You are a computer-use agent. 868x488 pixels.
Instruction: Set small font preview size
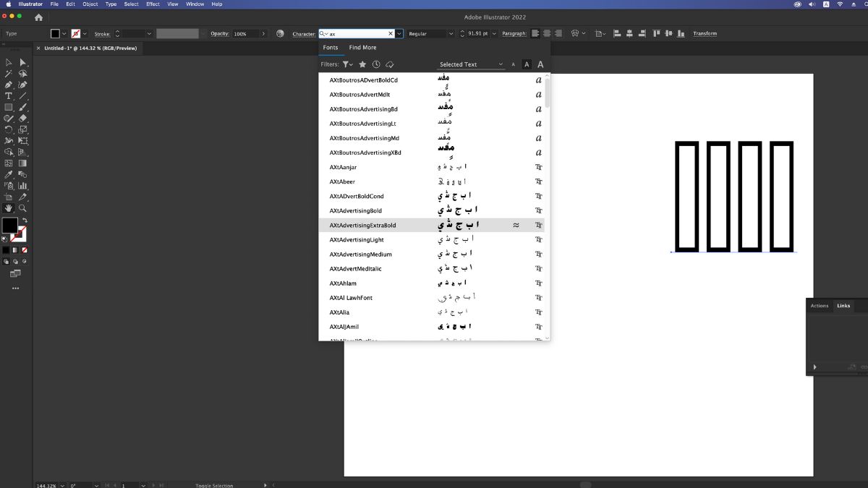(x=514, y=64)
